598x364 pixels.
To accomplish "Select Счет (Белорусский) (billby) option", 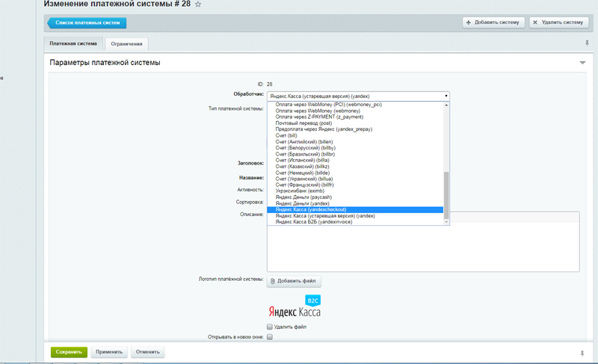I will click(356, 148).
